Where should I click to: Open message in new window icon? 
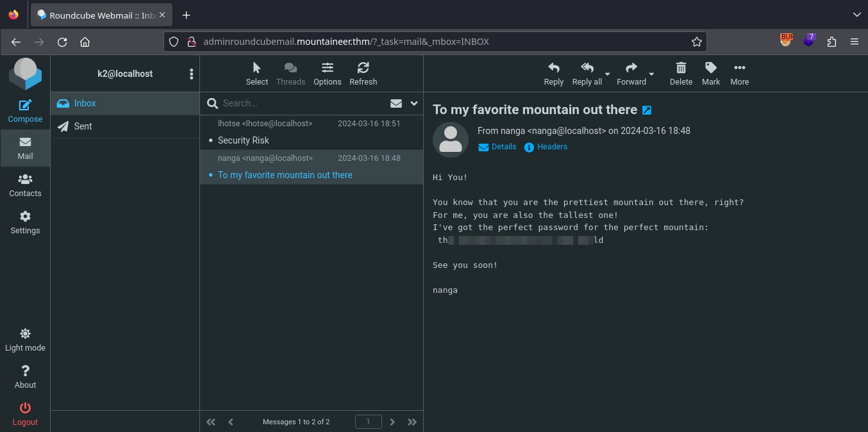click(x=647, y=110)
